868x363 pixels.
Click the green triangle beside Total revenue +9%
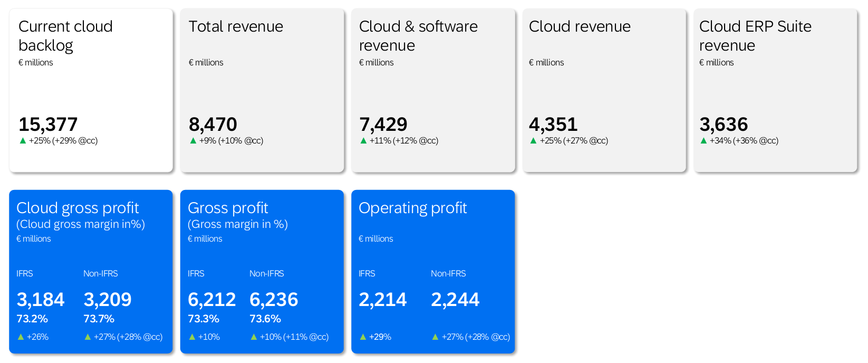coord(193,141)
